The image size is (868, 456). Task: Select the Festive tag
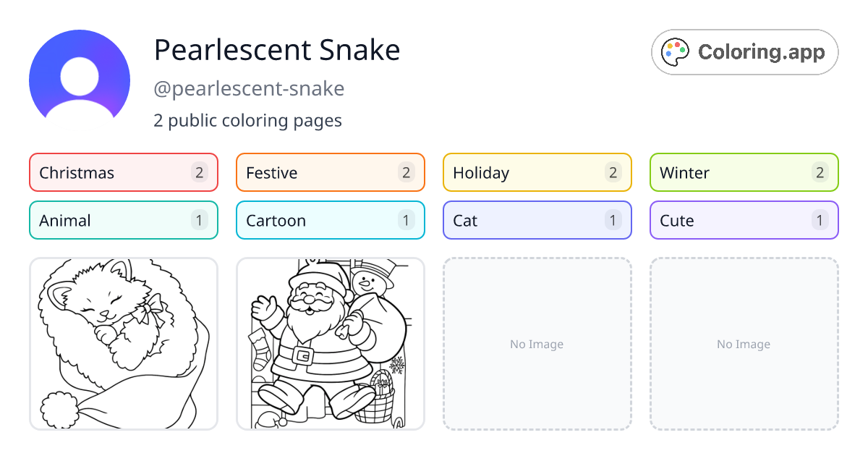click(x=330, y=172)
